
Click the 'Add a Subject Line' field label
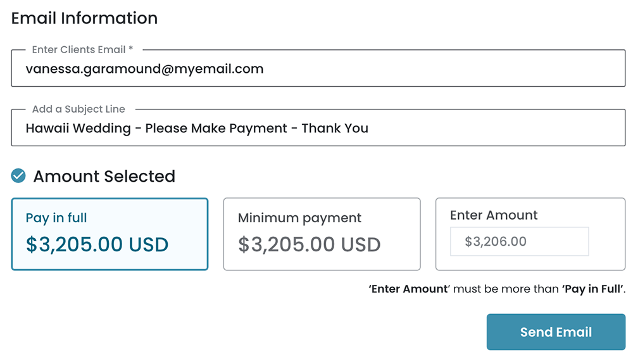[x=78, y=109]
